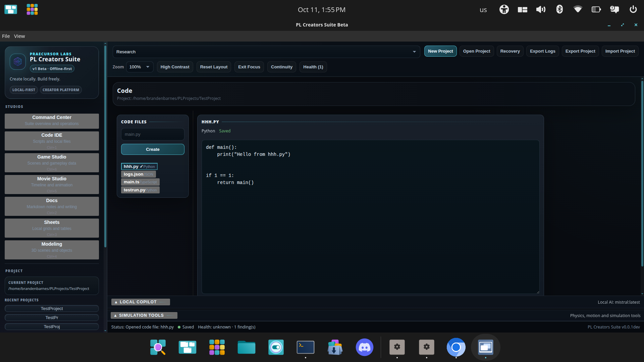Screen dimensions: 644x362
Task: Switch to Code IDE studio
Action: pos(52,141)
